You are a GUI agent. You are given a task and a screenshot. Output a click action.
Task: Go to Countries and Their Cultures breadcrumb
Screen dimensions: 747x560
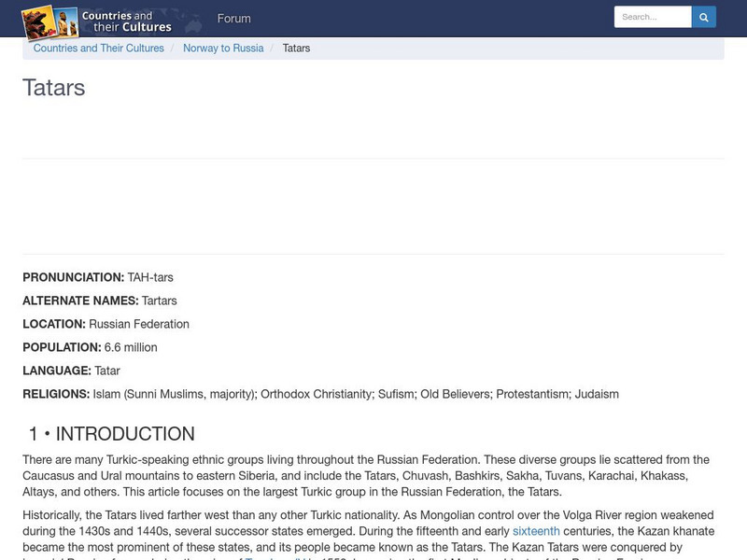click(98, 49)
